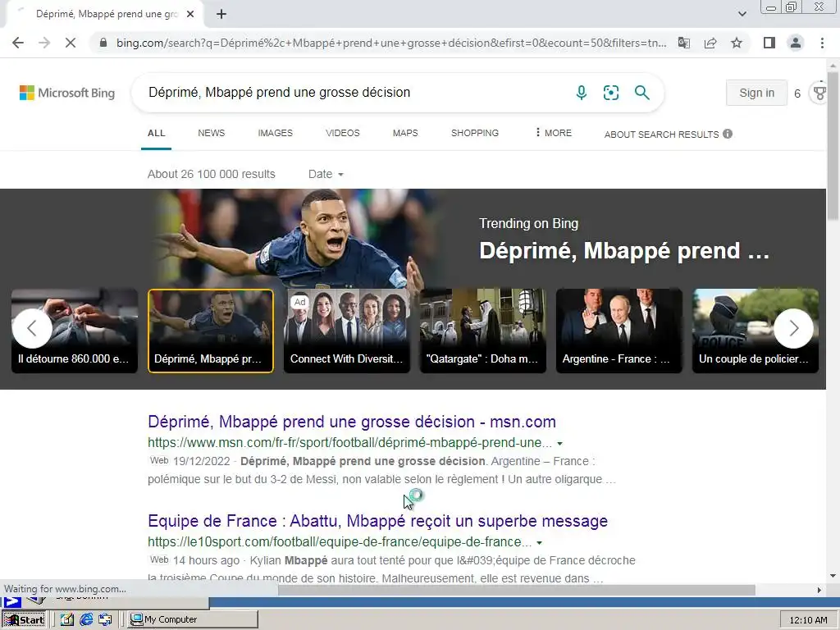Click the lock icon in address bar
The height and width of the screenshot is (630, 840).
(103, 43)
